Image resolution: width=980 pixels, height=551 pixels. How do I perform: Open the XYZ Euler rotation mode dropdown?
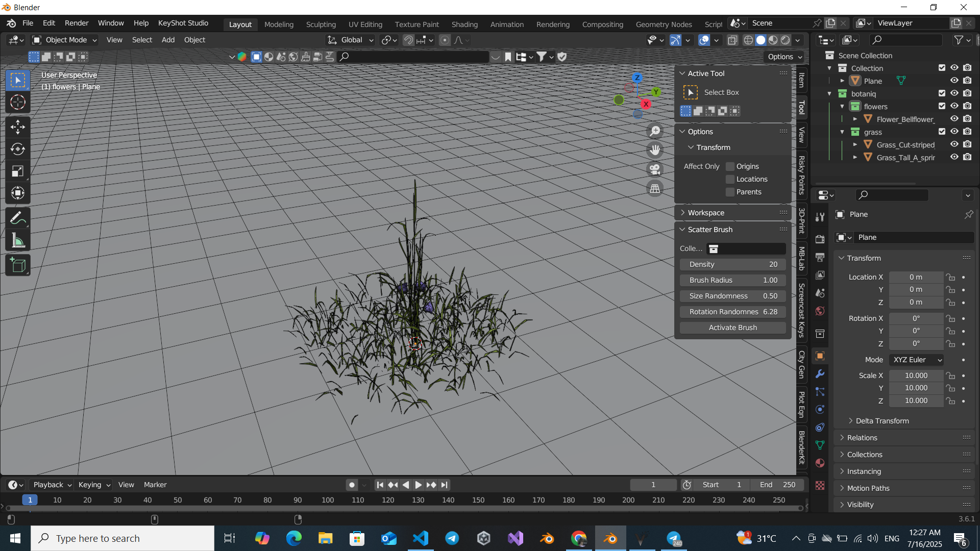(x=916, y=360)
